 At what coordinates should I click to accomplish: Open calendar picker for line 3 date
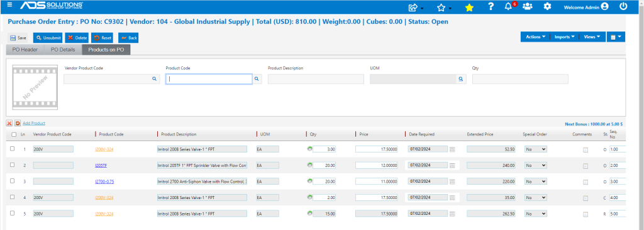(452, 181)
